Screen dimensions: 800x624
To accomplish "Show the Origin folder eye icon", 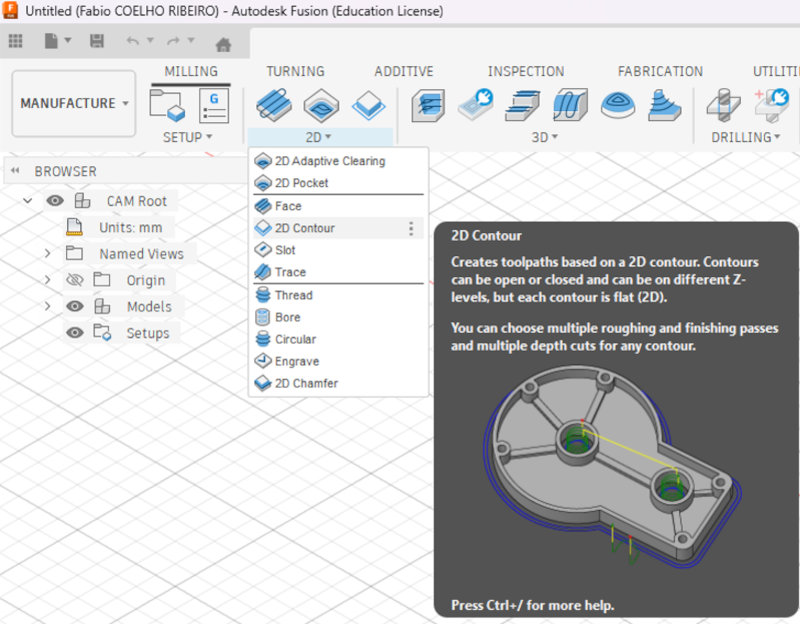I will pyautogui.click(x=75, y=280).
